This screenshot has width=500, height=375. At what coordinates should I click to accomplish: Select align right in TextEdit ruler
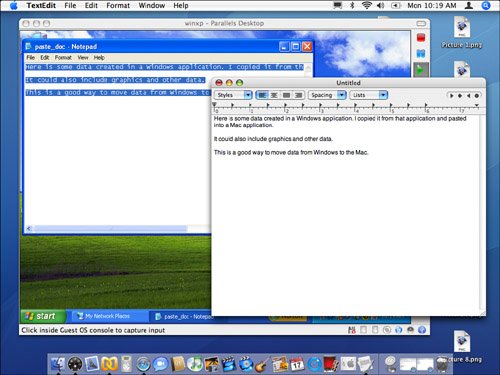(298, 95)
